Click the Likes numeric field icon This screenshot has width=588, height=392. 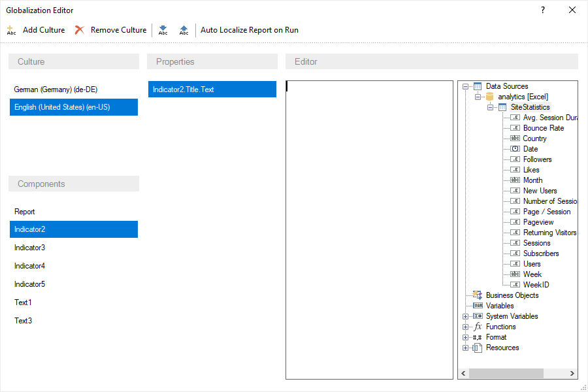tap(515, 170)
